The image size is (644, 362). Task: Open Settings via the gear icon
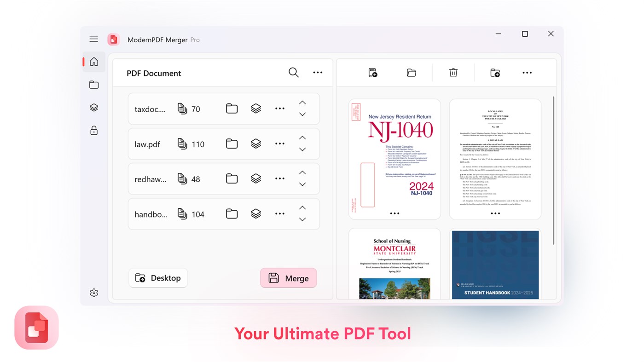pos(93,293)
